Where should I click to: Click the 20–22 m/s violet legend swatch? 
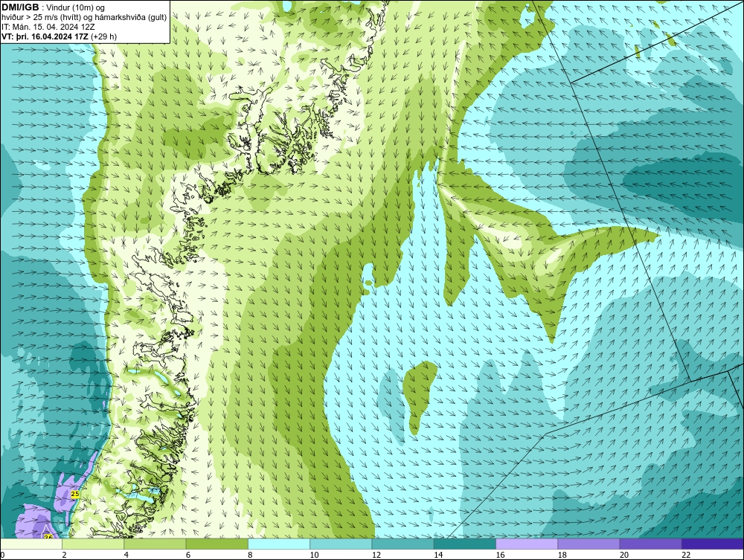point(650,544)
